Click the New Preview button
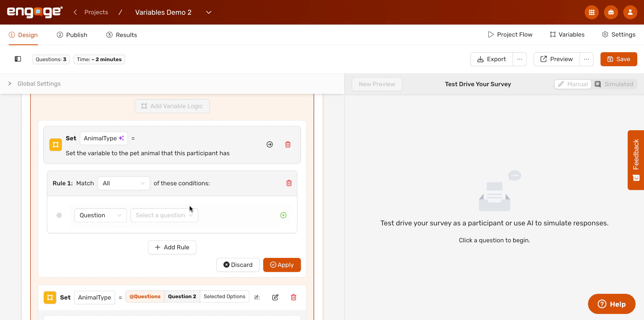 pyautogui.click(x=377, y=84)
